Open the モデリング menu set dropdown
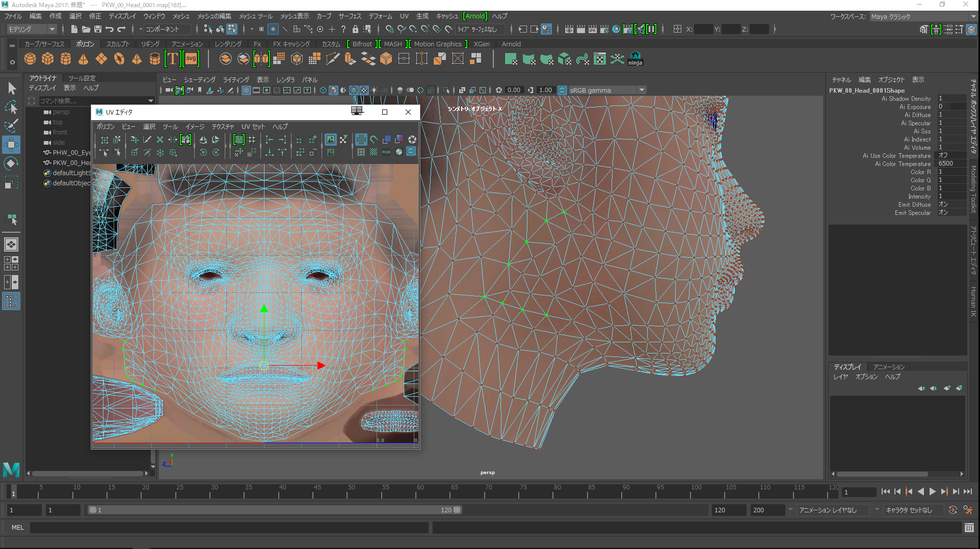The height and width of the screenshot is (549, 980). (31, 29)
